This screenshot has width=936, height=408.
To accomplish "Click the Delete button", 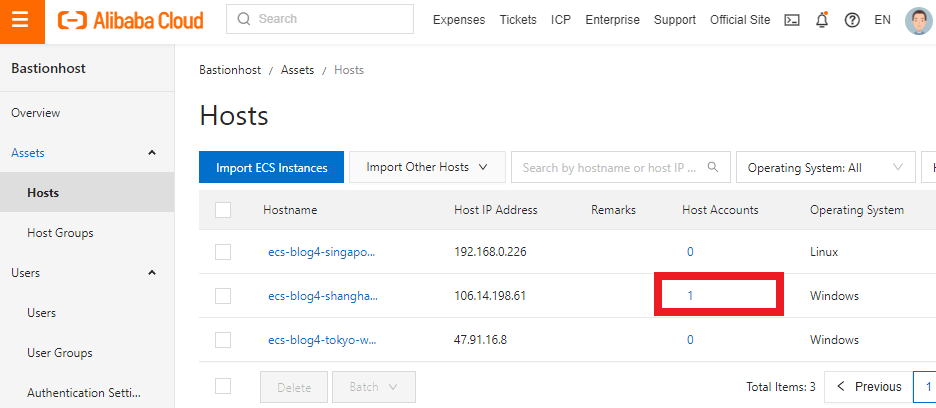I will point(294,387).
